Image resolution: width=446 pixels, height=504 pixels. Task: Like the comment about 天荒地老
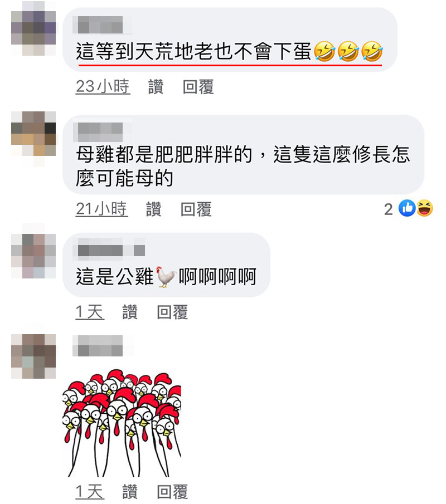pos(156,87)
